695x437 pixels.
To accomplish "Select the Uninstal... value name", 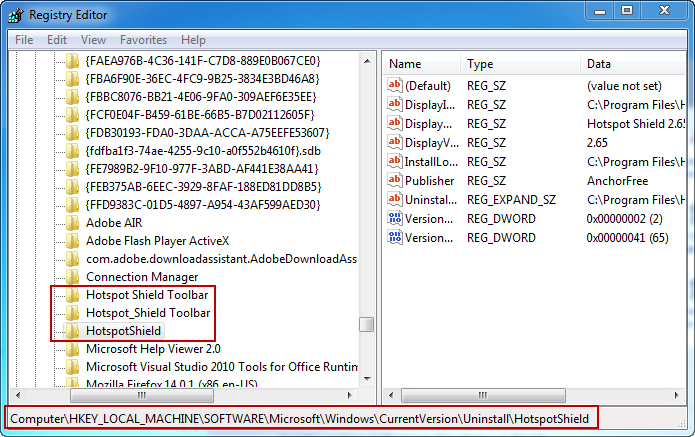I will coord(431,199).
